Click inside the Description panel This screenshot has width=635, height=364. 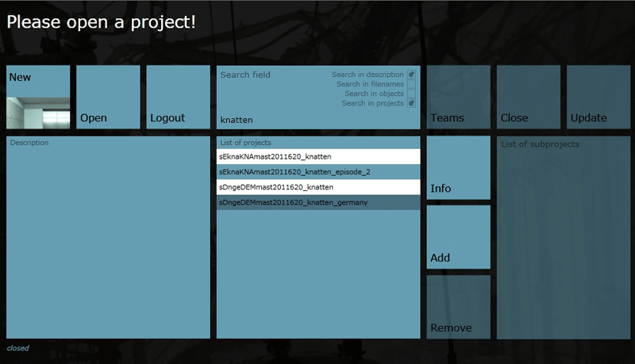[108, 238]
